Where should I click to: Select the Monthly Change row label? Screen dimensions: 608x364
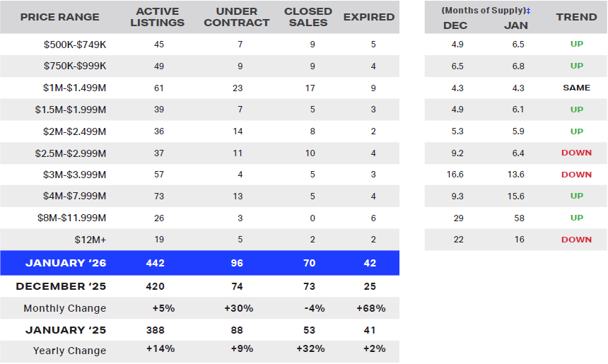(x=65, y=308)
